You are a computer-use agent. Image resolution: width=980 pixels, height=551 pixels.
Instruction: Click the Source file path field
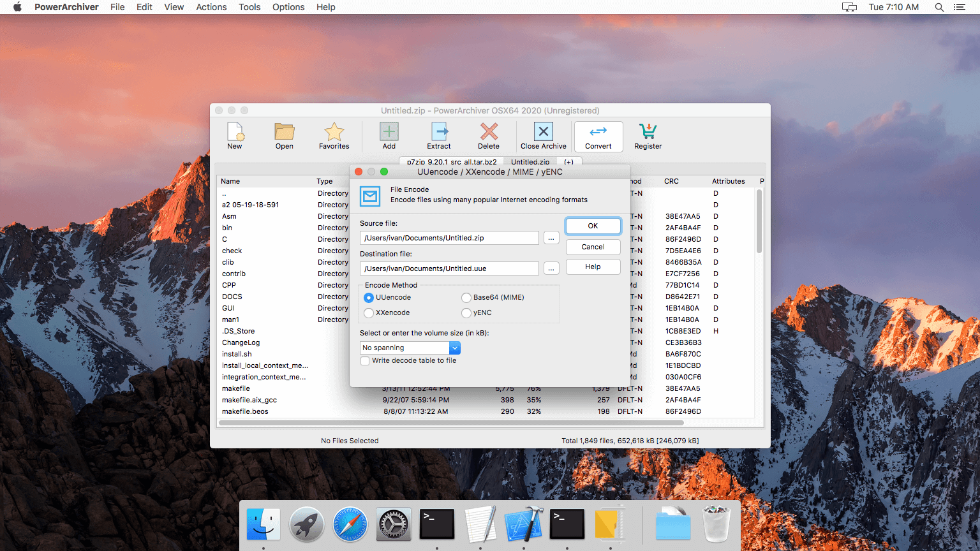point(449,238)
